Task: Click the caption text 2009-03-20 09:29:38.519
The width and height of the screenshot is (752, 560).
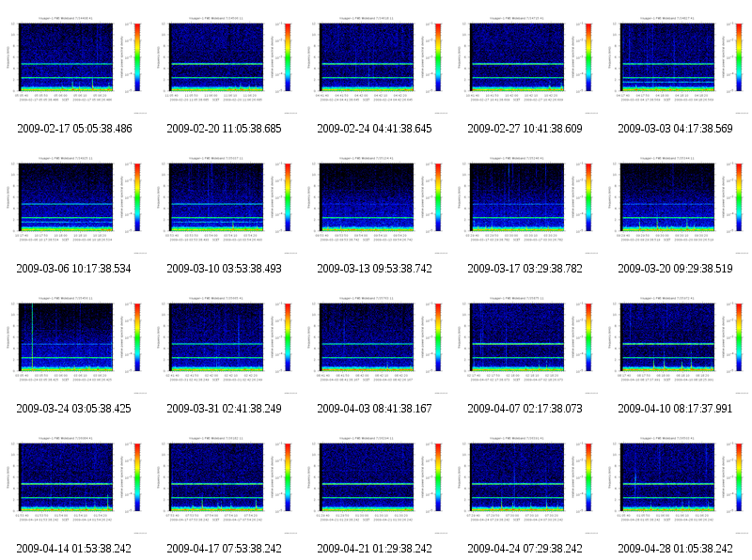Action: click(x=675, y=269)
